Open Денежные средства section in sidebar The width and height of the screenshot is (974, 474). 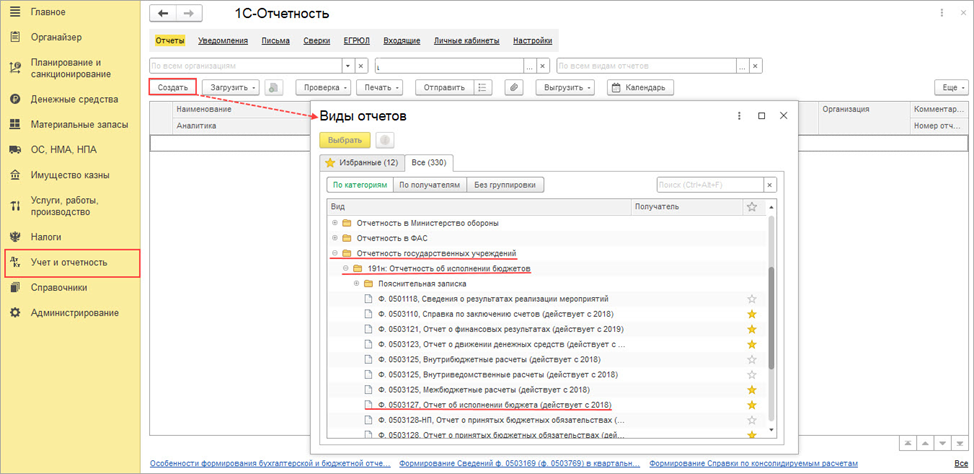click(75, 99)
